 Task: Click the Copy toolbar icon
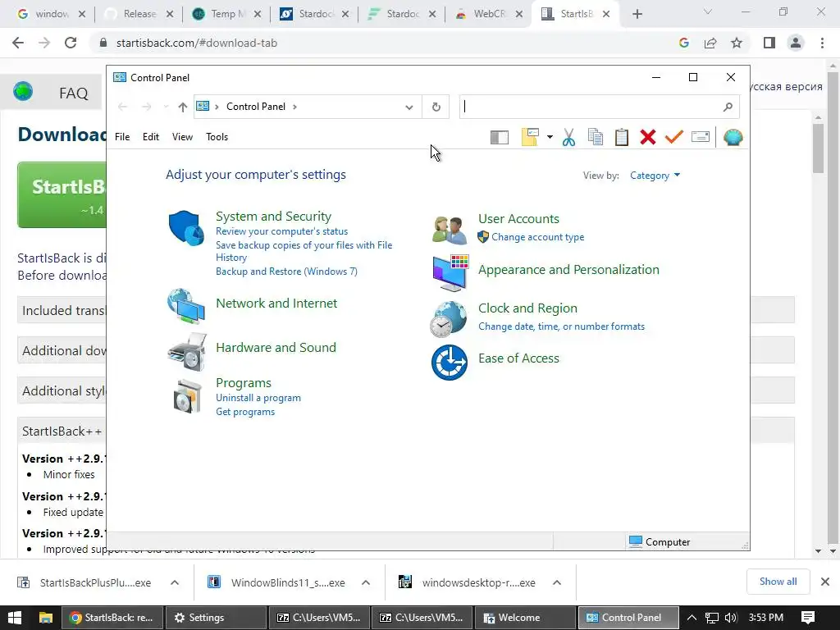coord(596,137)
